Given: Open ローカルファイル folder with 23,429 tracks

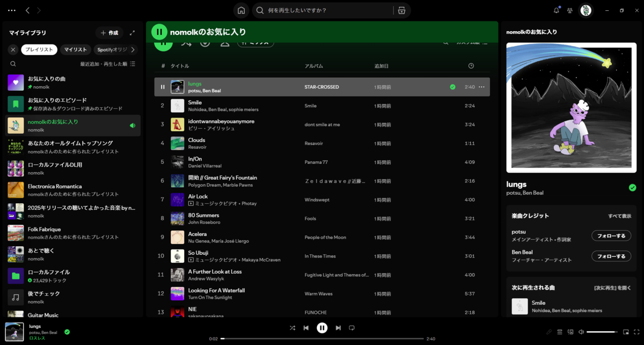Looking at the screenshot, I should (x=73, y=276).
